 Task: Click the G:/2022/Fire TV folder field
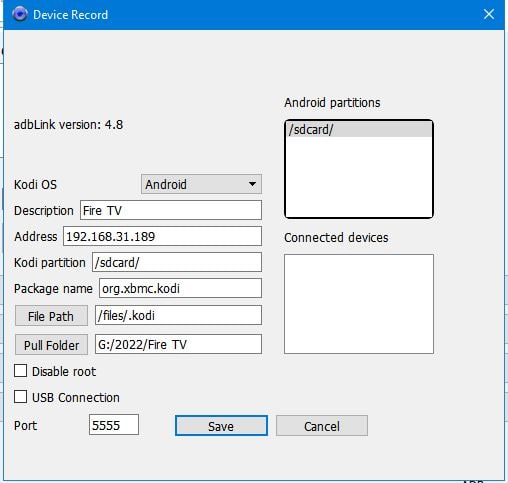tap(178, 344)
